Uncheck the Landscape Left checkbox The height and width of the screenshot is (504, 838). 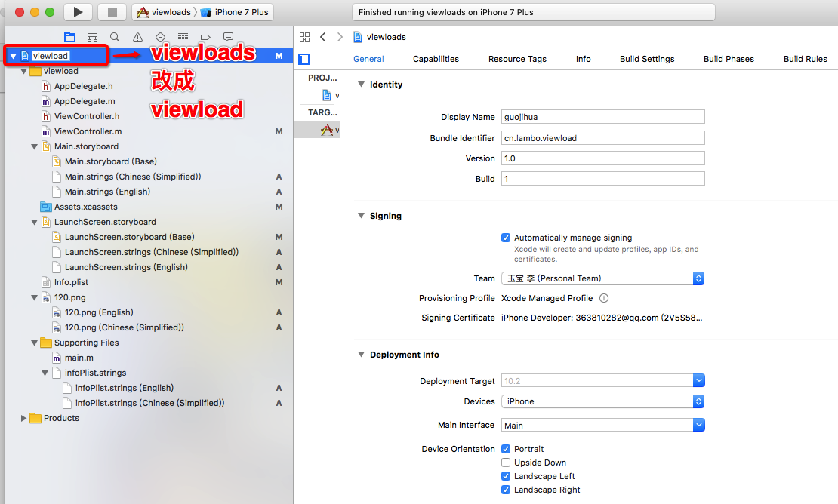[506, 476]
